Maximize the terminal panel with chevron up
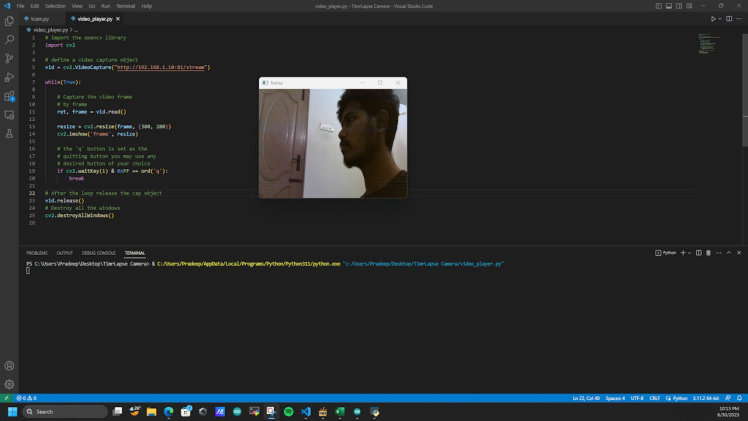The height and width of the screenshot is (421, 748). (x=728, y=253)
